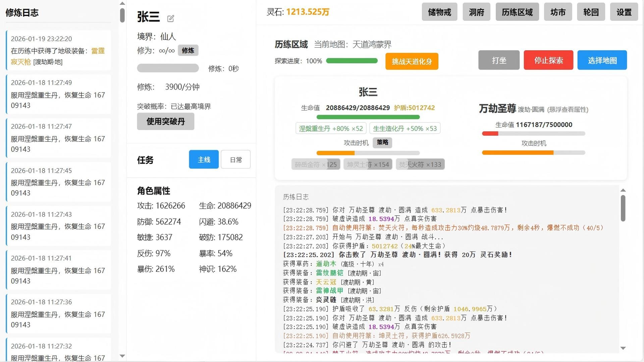Click the rename pencil icon beside 张三

pos(171,18)
